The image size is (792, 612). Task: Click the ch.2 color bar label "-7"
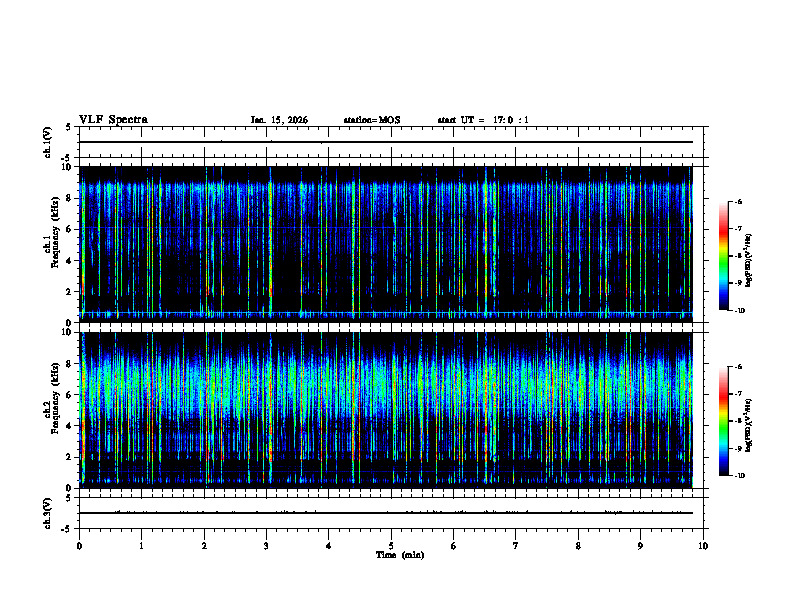[738, 394]
